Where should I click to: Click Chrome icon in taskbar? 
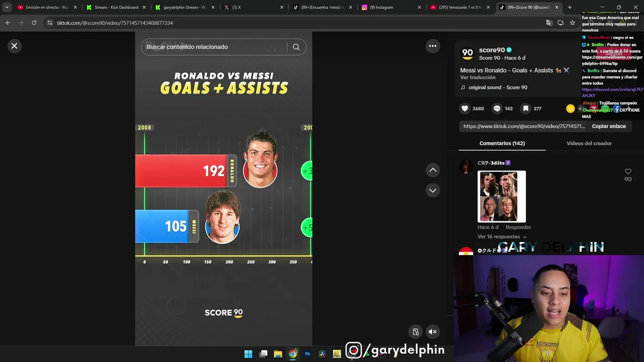click(293, 354)
